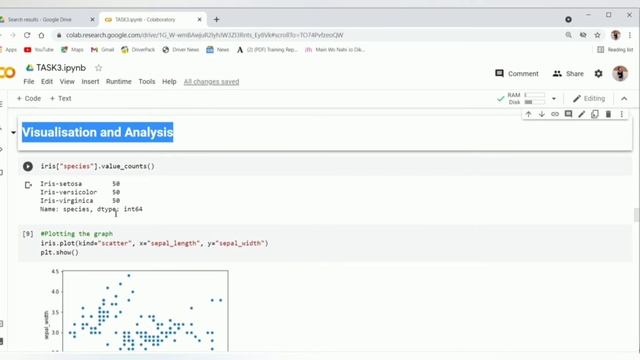Open the Google account avatar in Colab

[x=620, y=73]
